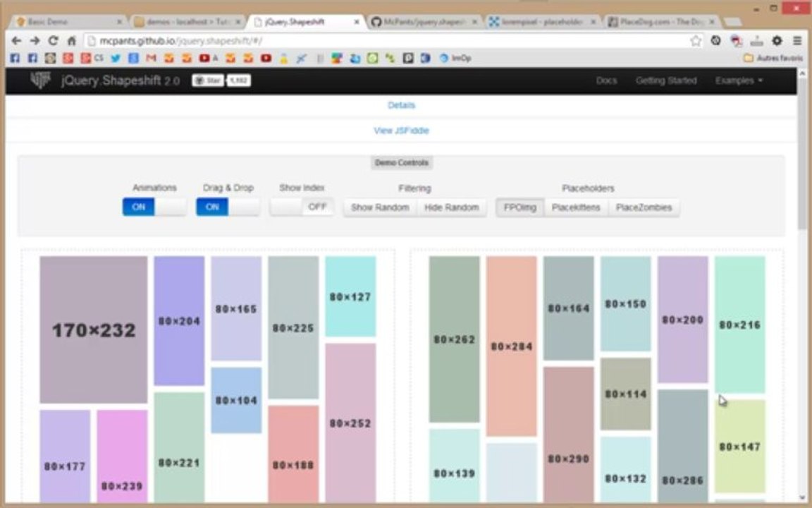The width and height of the screenshot is (812, 508).
Task: Open the ImOp bookmark
Action: [x=455, y=58]
